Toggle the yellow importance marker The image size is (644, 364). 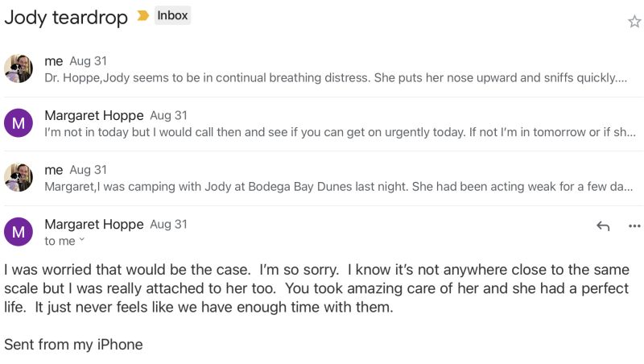pyautogui.click(x=142, y=16)
